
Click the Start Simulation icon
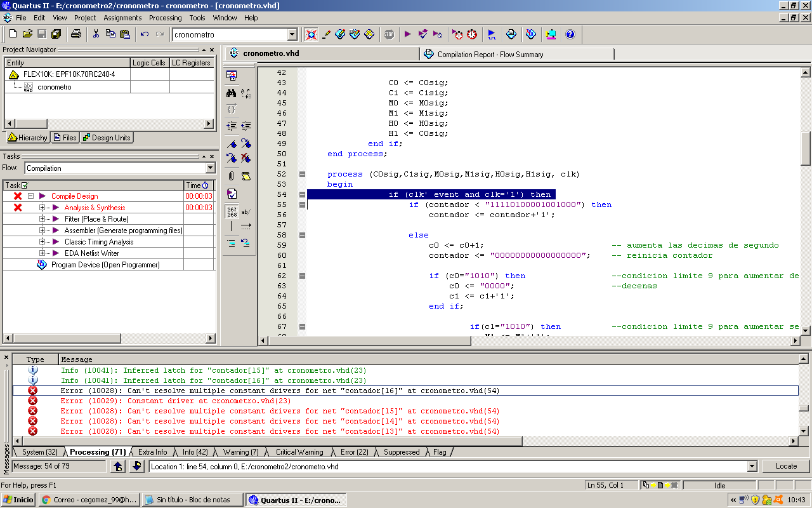pyautogui.click(x=492, y=34)
